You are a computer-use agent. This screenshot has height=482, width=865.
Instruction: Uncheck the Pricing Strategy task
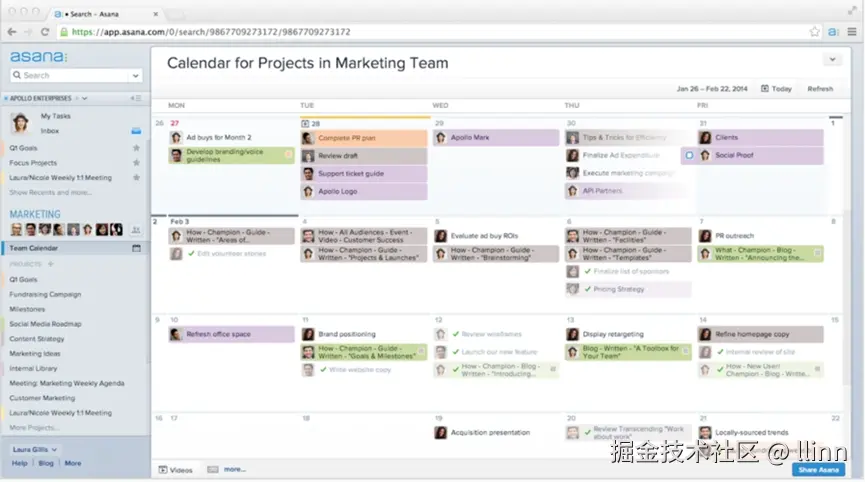[588, 289]
